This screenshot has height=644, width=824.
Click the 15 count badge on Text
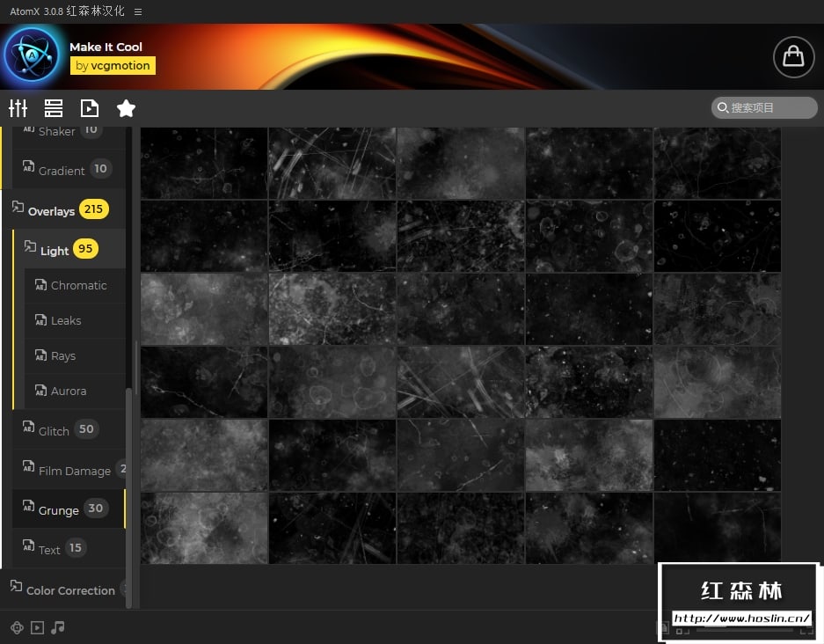click(76, 548)
